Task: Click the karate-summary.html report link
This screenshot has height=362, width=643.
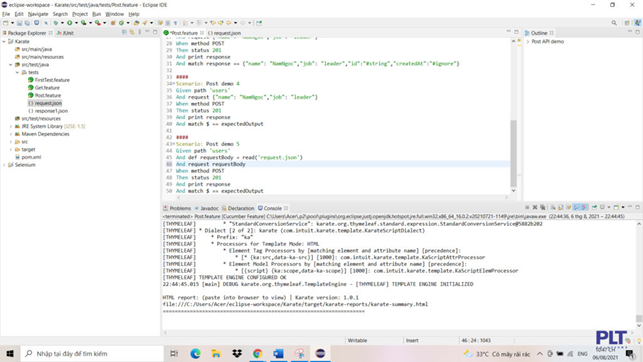Action: (295, 304)
